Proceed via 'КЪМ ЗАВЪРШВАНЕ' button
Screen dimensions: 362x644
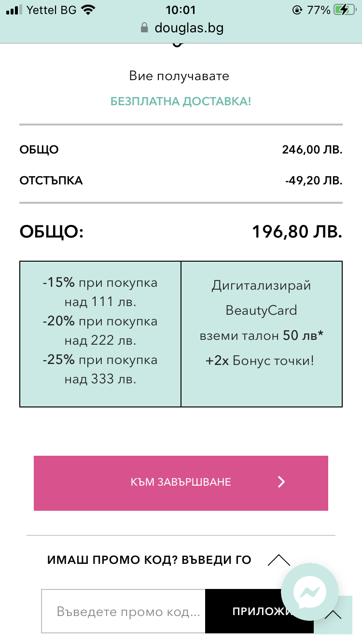pos(181,483)
